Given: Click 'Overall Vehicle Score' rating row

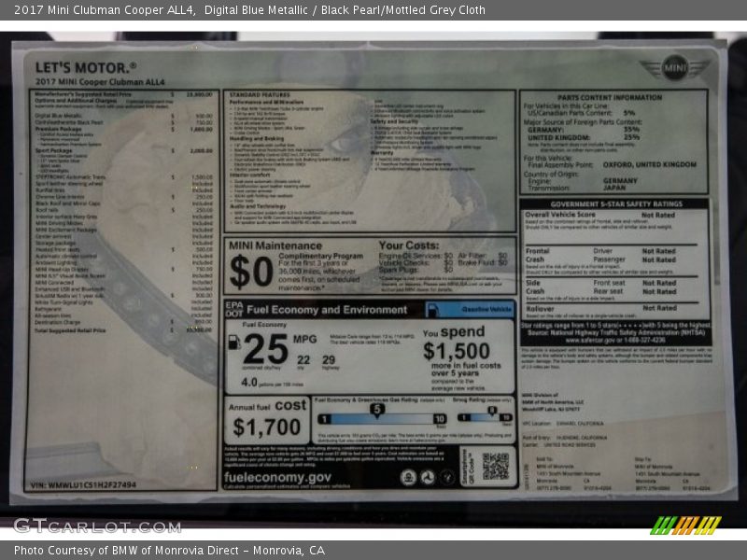Looking at the screenshot, I should 600,215.
